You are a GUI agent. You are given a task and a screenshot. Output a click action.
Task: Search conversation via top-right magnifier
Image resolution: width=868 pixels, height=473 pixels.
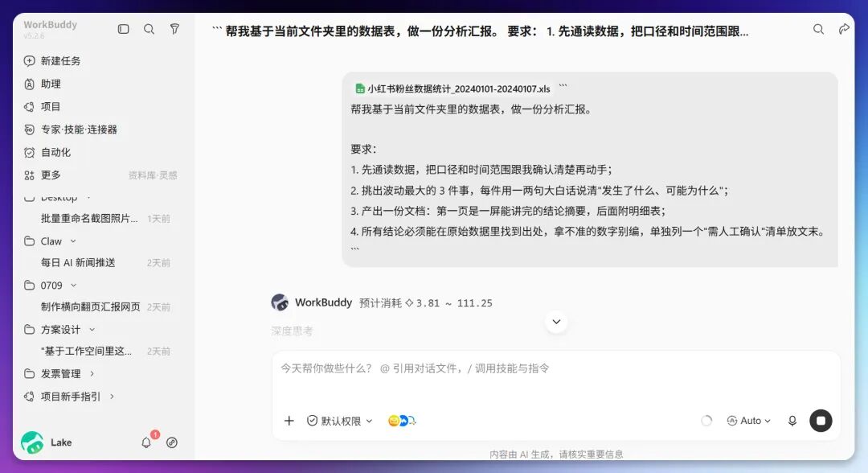click(x=818, y=29)
